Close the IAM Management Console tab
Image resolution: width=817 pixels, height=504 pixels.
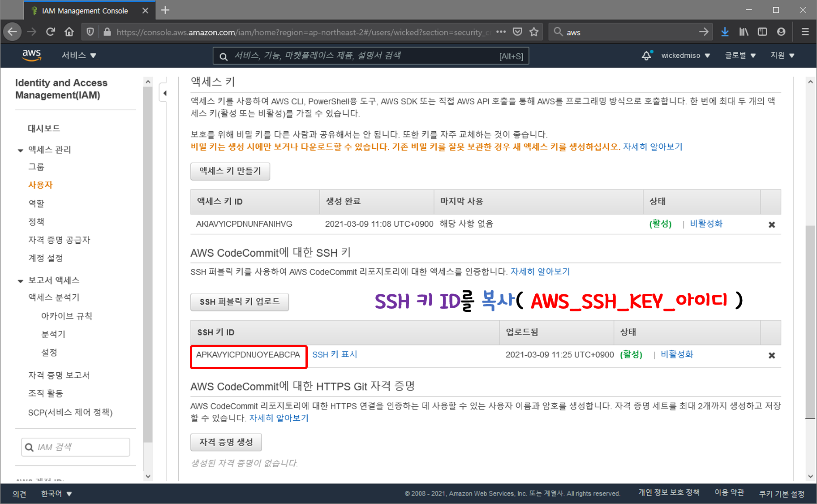(145, 11)
